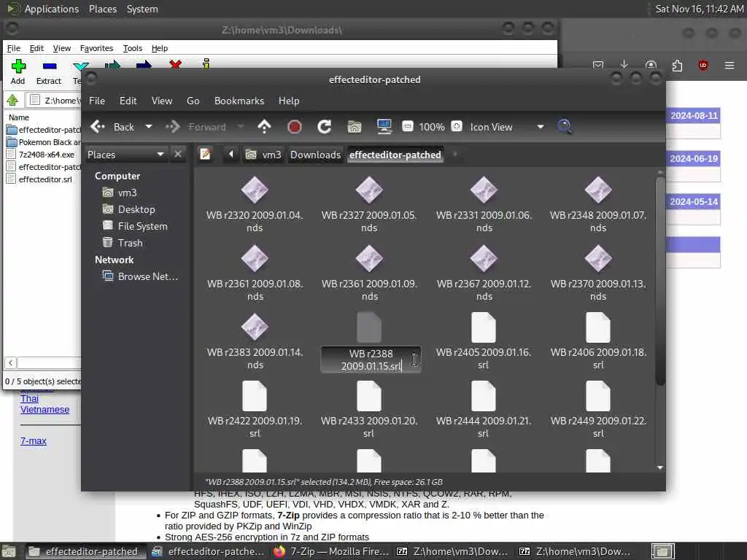Select effecteditor-patched path bar button
The image size is (747, 560).
click(x=395, y=155)
